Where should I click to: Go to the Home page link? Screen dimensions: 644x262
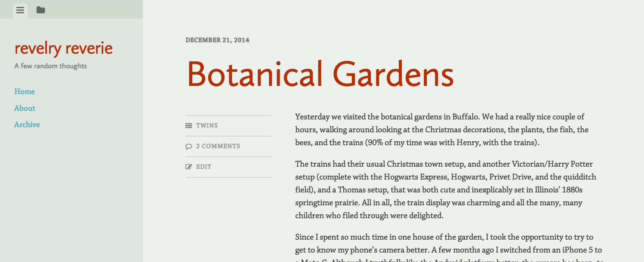[x=25, y=91]
